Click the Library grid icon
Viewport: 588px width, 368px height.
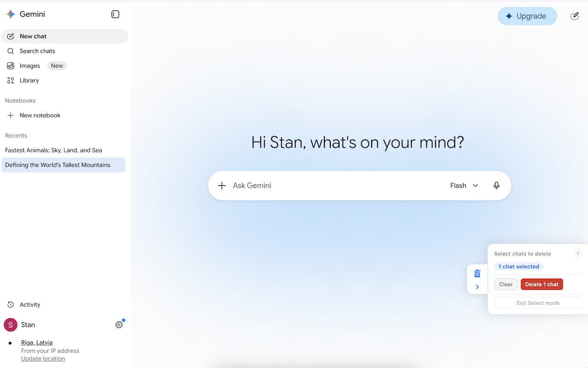[x=11, y=80]
